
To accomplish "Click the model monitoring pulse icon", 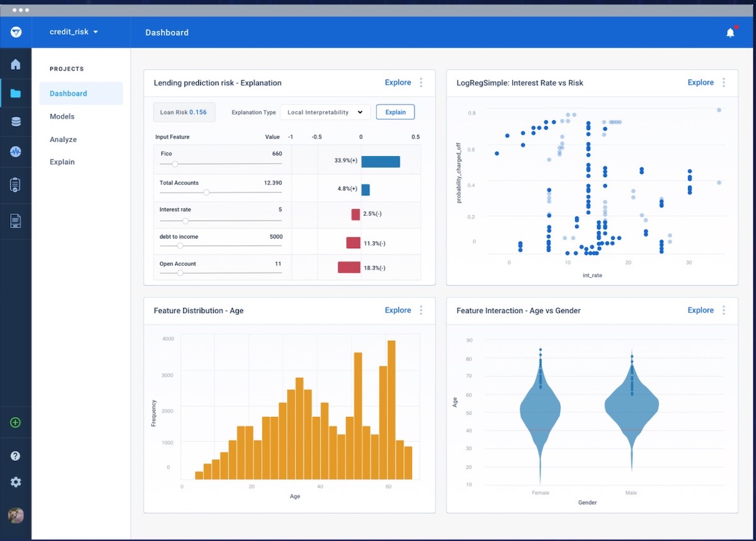I will coord(15,151).
